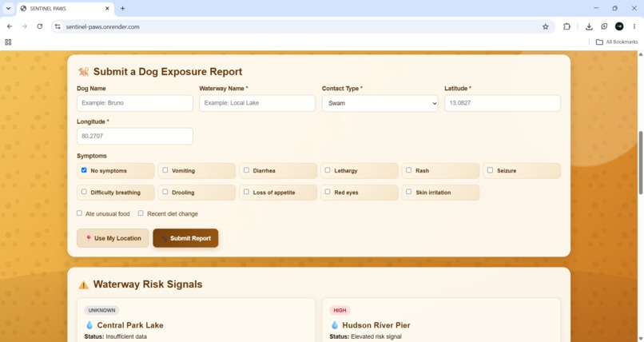This screenshot has height=342, width=644.
Task: Click the Waterway Risk Signals heading
Action: 148,284
